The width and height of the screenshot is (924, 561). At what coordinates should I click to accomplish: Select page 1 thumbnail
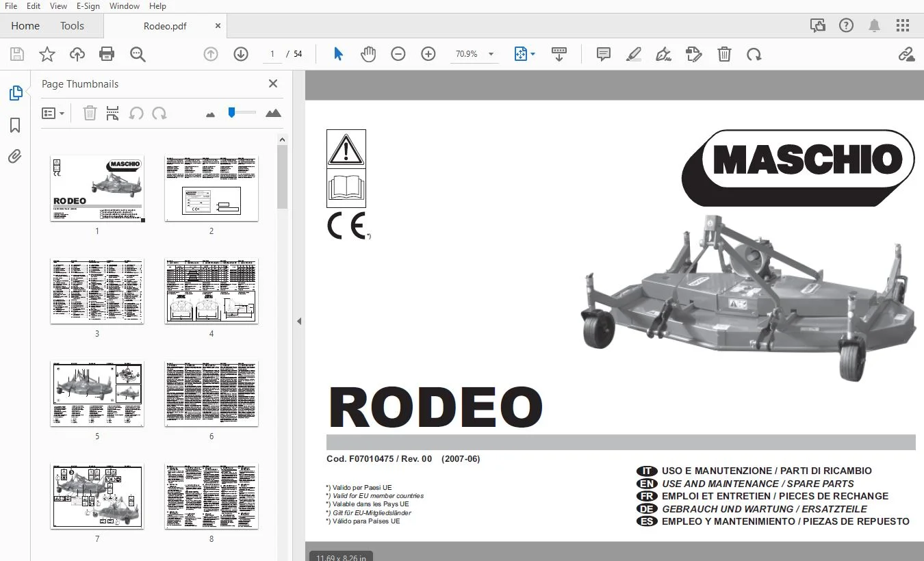97,188
